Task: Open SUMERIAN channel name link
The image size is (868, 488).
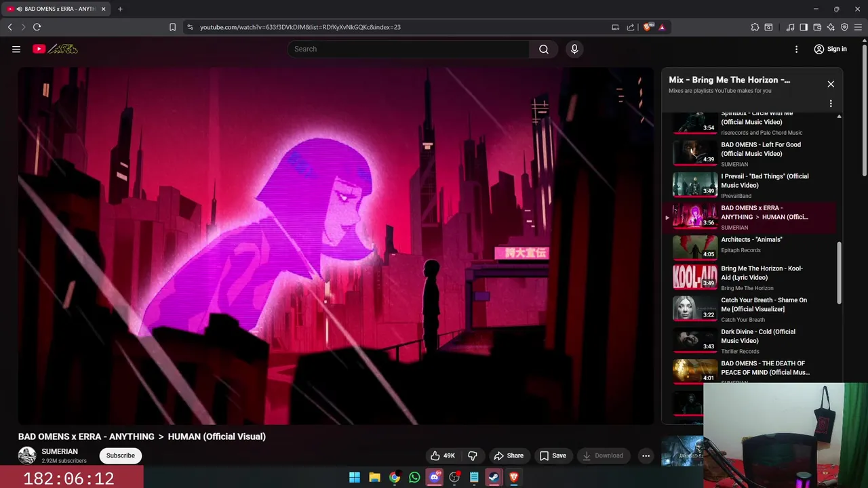Action: point(60,451)
